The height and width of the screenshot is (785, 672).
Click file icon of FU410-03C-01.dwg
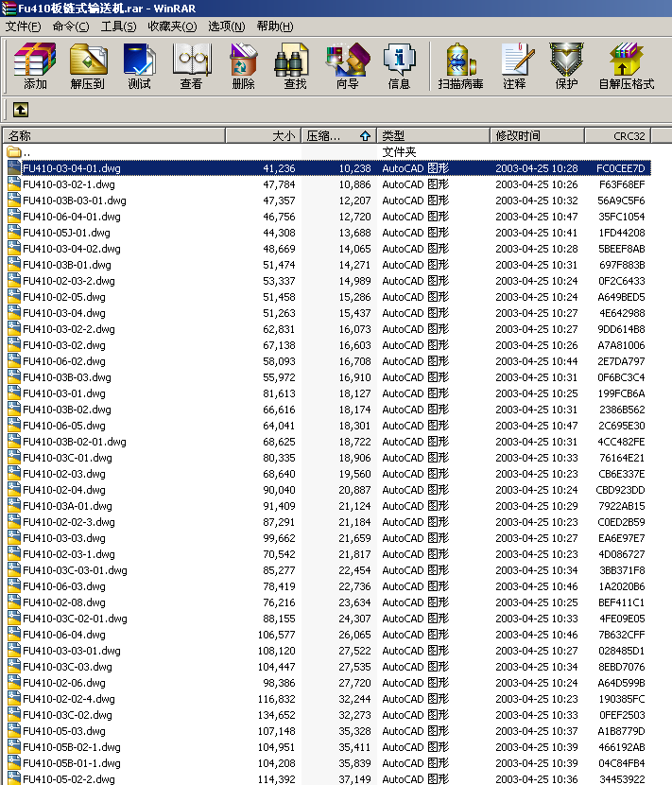14,458
